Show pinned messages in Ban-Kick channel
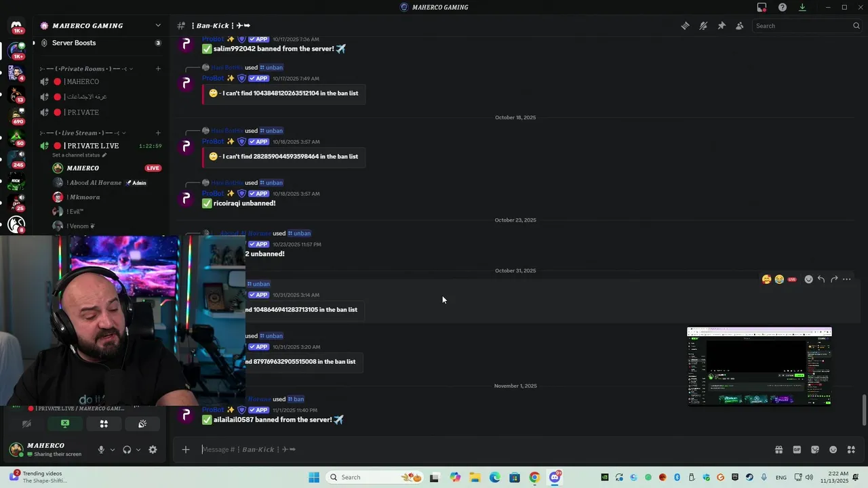 click(x=722, y=26)
